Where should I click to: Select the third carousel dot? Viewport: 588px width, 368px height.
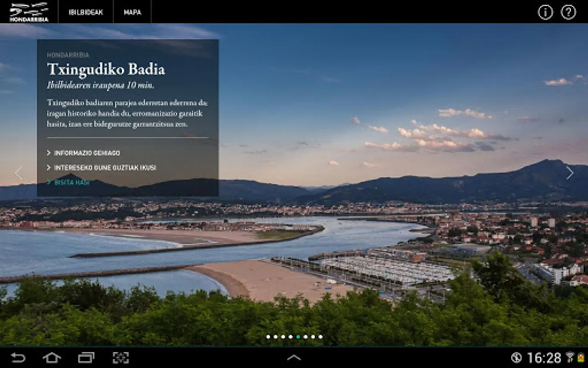pyautogui.click(x=283, y=337)
